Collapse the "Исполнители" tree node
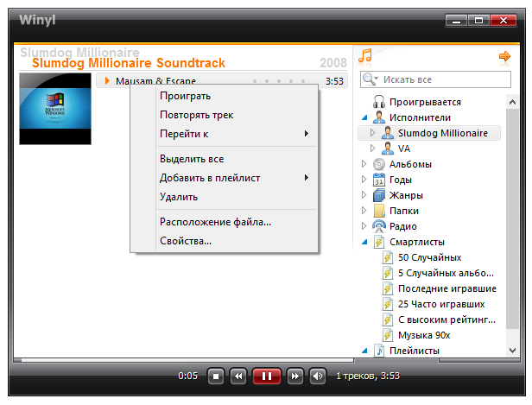 [364, 117]
